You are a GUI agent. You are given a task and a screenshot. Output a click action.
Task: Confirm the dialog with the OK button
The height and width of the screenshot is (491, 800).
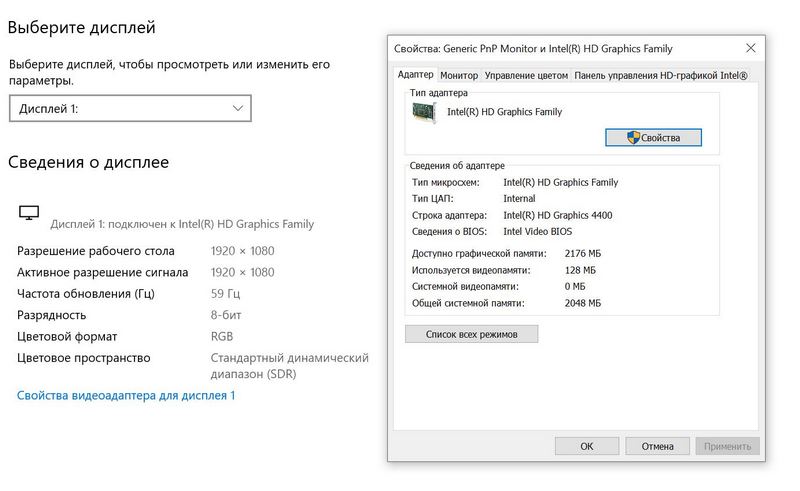tap(586, 446)
